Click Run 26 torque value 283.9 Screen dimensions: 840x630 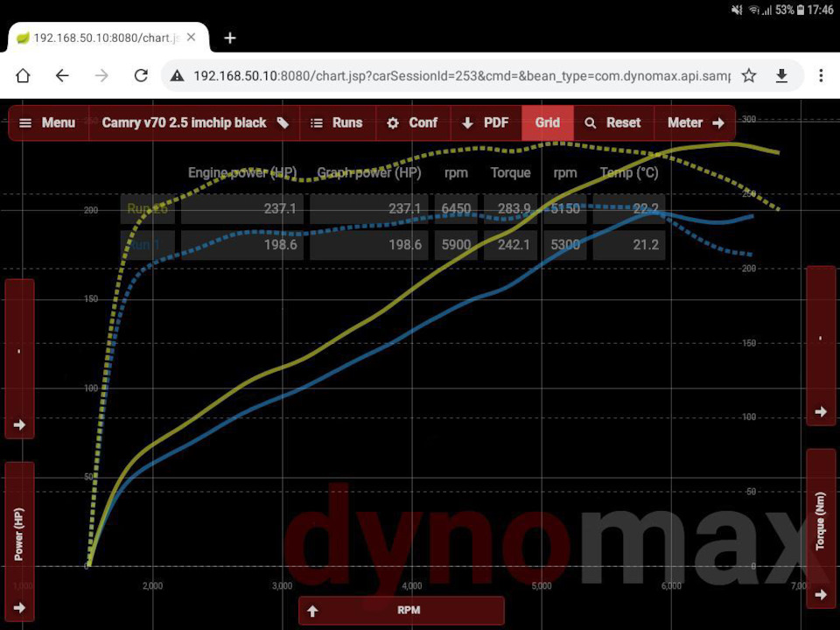[x=510, y=209]
